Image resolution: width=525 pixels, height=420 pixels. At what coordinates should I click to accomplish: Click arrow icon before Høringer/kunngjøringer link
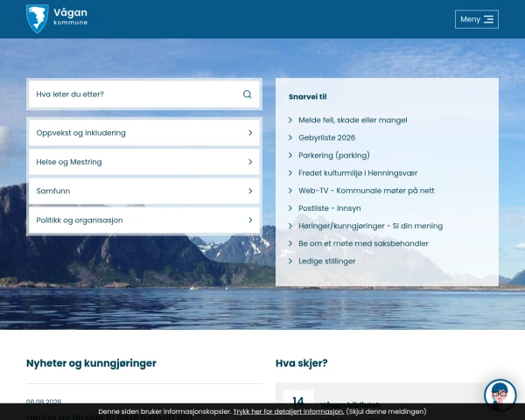[x=290, y=226]
